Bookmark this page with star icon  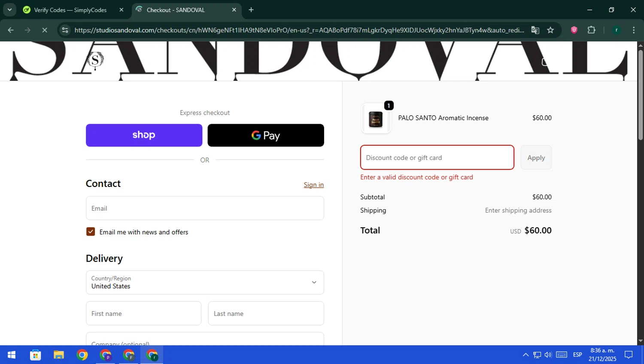550,30
